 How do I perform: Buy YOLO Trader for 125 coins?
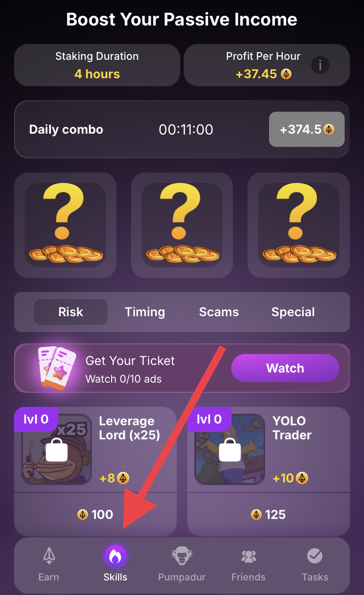click(269, 514)
